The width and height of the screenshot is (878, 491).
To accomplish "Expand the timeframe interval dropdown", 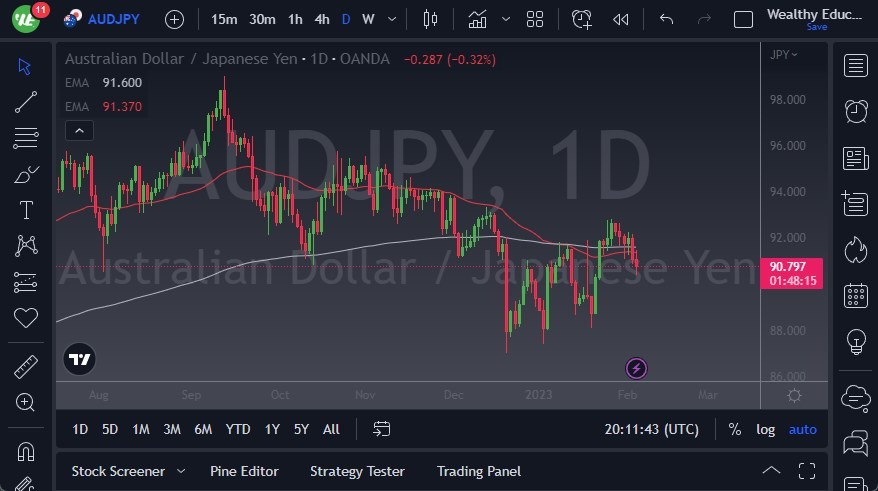I will pyautogui.click(x=391, y=19).
